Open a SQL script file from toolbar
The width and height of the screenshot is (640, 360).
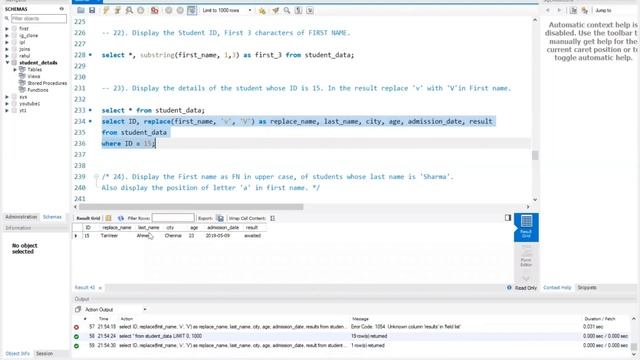(81, 10)
